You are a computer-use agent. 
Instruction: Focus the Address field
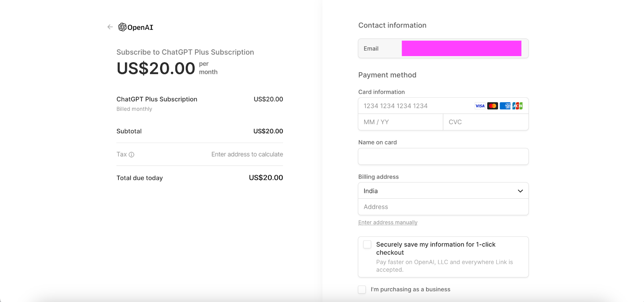click(443, 207)
